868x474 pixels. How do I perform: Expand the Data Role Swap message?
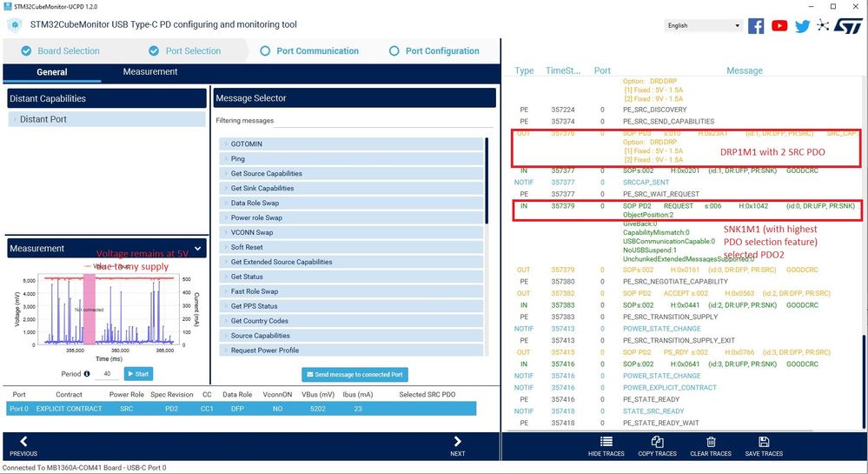pyautogui.click(x=352, y=203)
